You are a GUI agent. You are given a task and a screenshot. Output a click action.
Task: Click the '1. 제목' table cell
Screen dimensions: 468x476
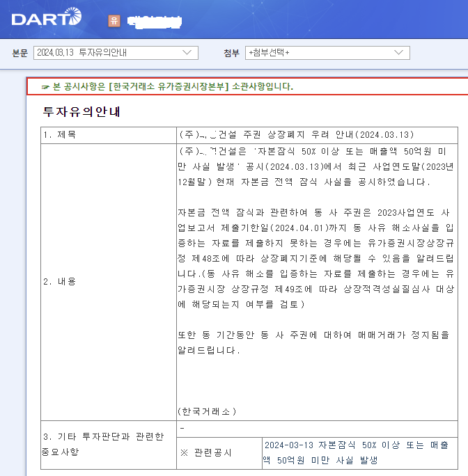109,136
